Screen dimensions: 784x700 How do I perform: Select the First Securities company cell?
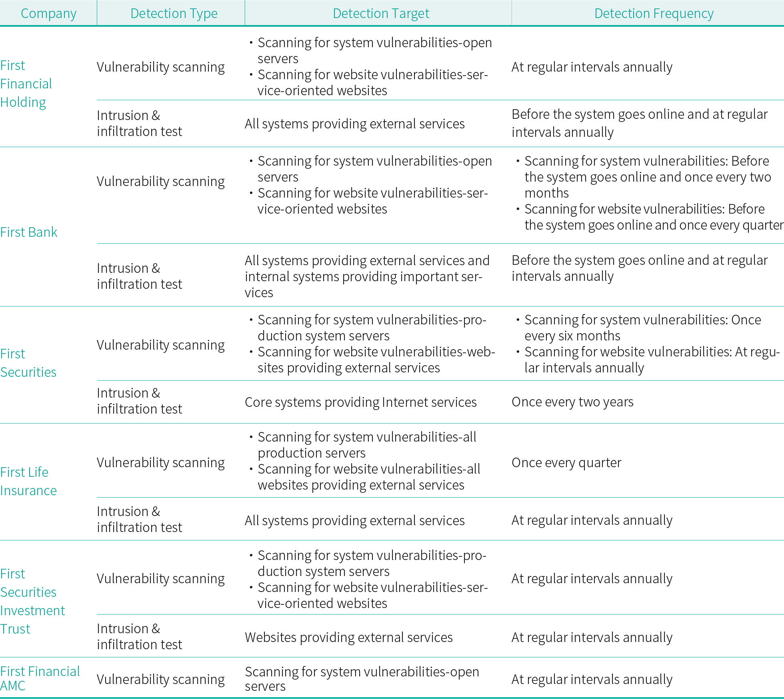(x=28, y=363)
